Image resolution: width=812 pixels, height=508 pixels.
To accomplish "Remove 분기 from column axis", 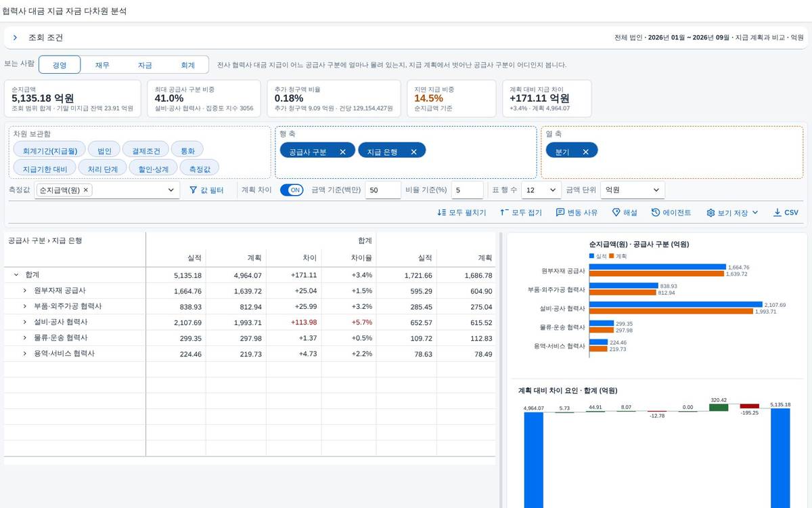I will (x=585, y=152).
